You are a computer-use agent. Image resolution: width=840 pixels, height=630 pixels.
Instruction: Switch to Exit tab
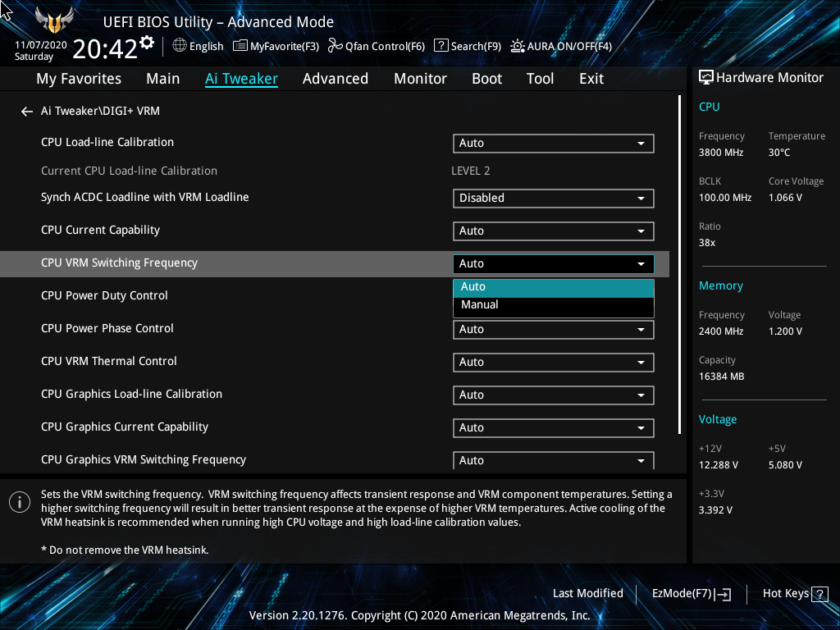coord(591,79)
